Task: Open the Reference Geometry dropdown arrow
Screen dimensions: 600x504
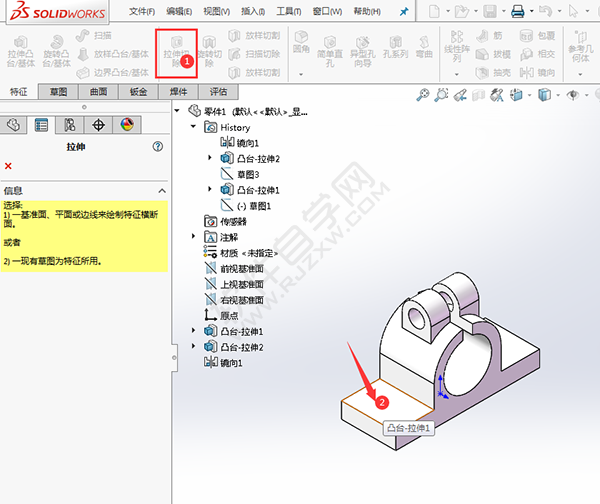Action: 580,74
